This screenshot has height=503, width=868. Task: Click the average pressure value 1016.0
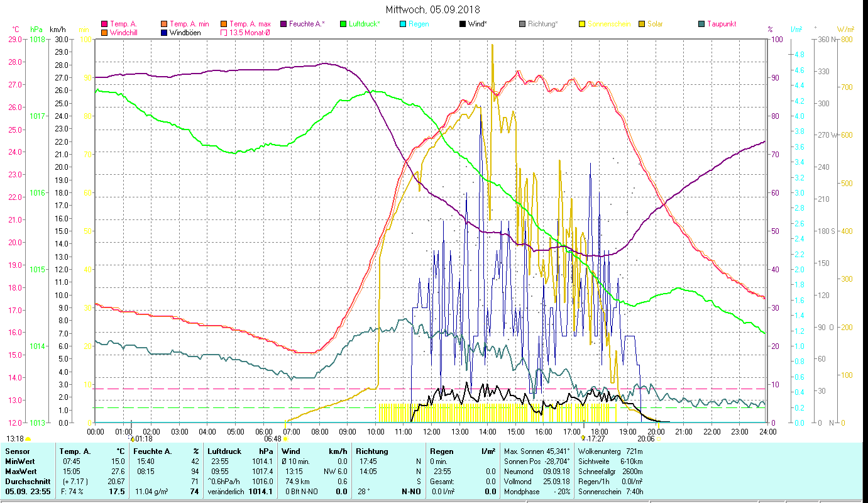tap(263, 482)
